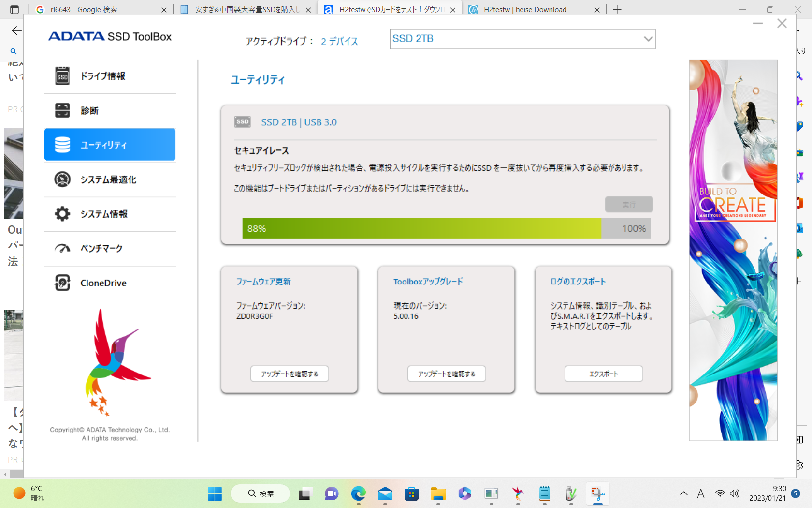Show hidden system tray icons
Viewport: 812px width, 508px height.
[684, 493]
